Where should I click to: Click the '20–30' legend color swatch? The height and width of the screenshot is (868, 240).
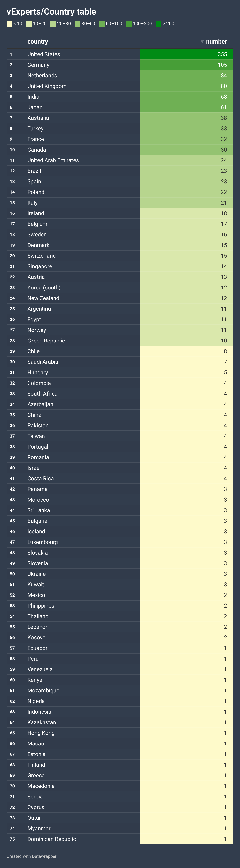coord(53,24)
